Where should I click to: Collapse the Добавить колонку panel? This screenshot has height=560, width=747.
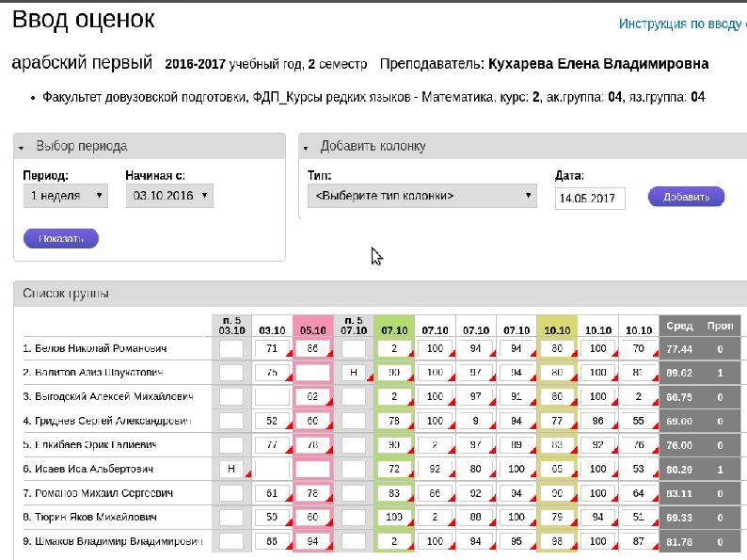306,148
